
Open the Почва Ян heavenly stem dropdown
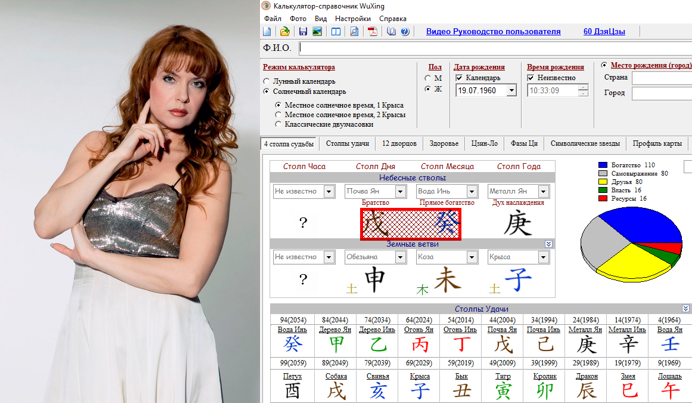click(x=400, y=191)
